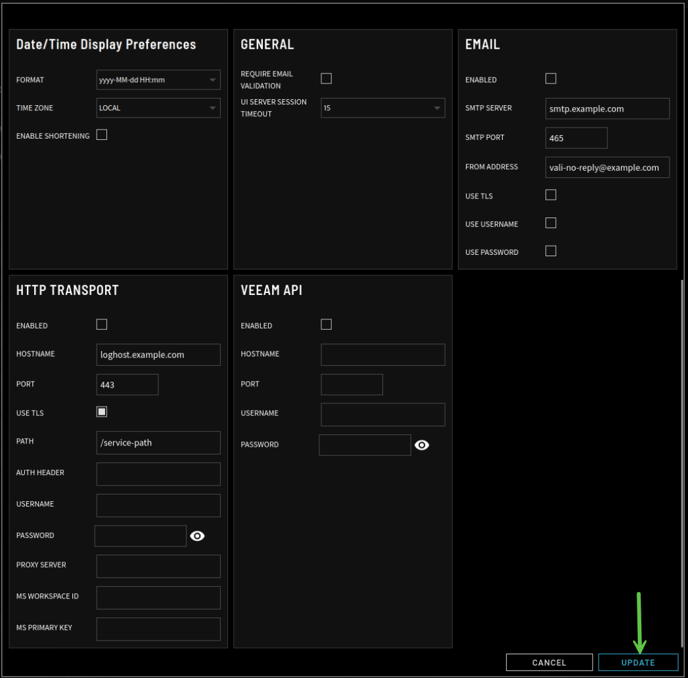The width and height of the screenshot is (688, 678).
Task: Click Veeam API Hostname field
Action: click(x=383, y=355)
